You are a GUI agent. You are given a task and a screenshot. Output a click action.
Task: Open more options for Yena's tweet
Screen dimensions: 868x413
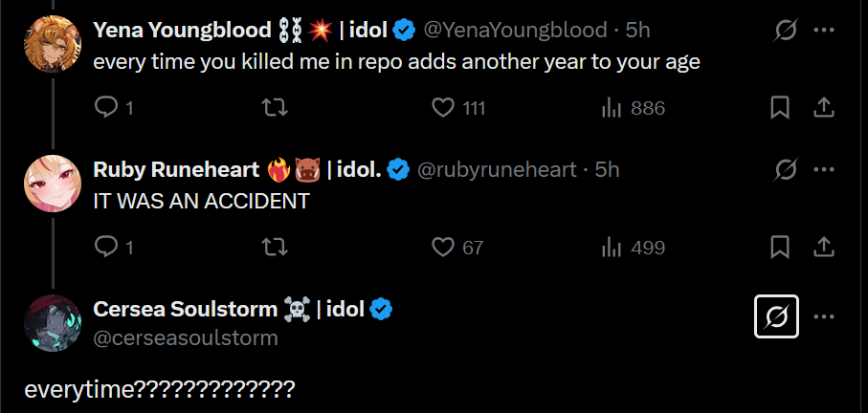[x=823, y=31]
